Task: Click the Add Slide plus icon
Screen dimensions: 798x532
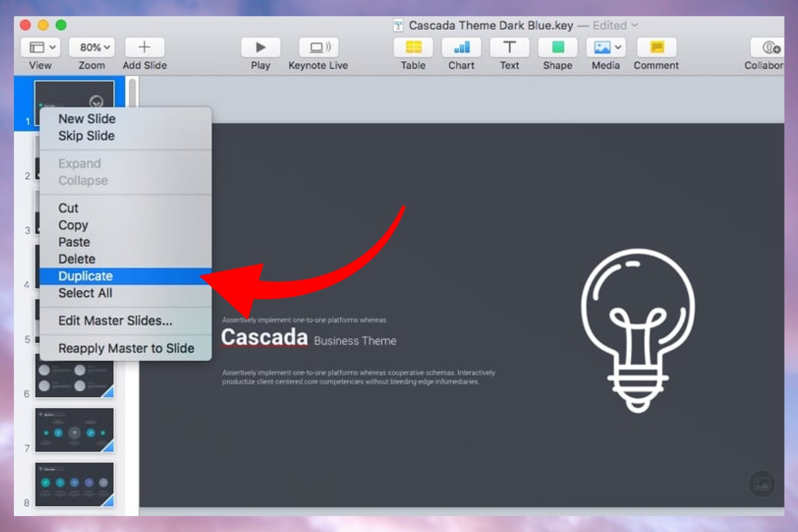Action: coord(144,47)
